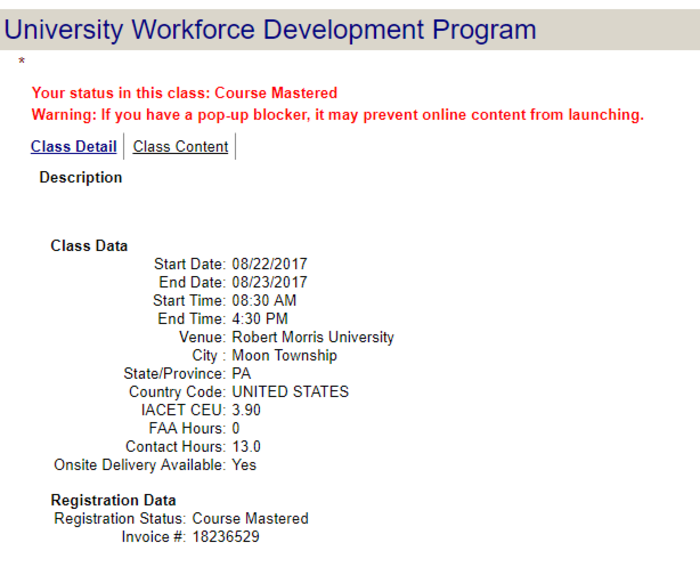Select the invoice number 18236529
This screenshot has height=575, width=700.
pos(226,537)
